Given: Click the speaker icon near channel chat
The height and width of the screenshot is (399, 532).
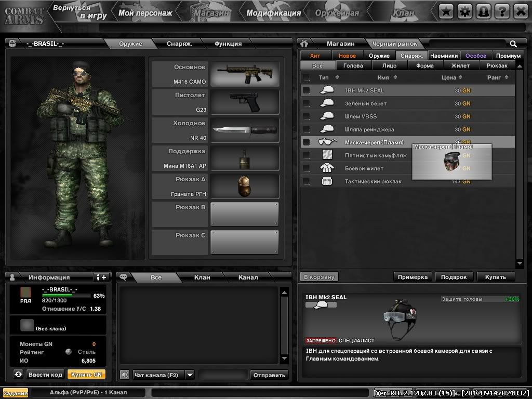Looking at the screenshot, I should point(125,375).
